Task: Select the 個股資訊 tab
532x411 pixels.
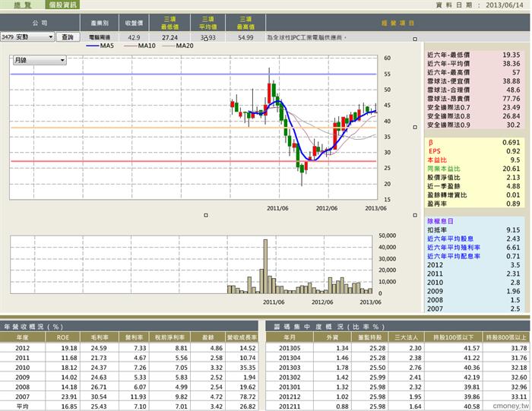Action: point(62,5)
